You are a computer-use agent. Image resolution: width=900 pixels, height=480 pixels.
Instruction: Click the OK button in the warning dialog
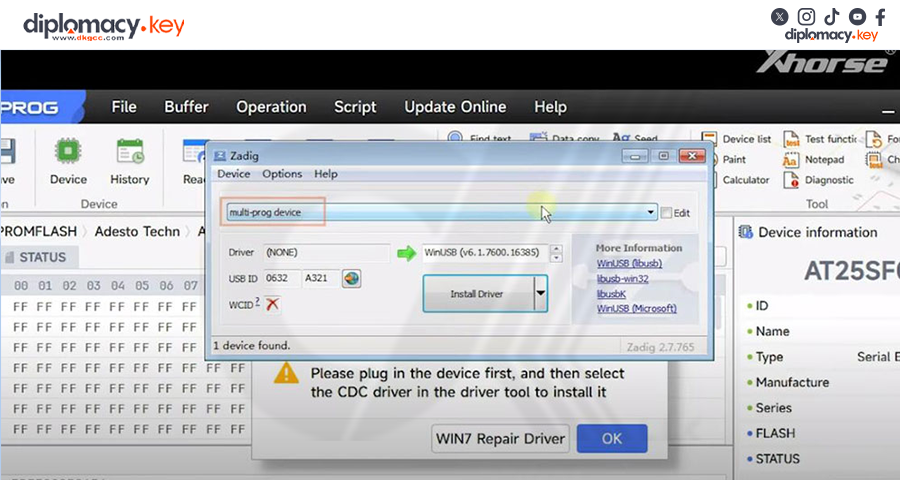(612, 439)
